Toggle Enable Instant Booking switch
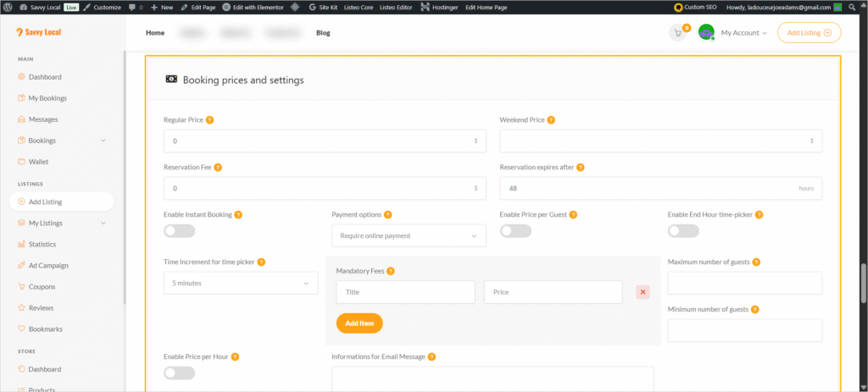This screenshot has width=868, height=392. pyautogui.click(x=179, y=231)
